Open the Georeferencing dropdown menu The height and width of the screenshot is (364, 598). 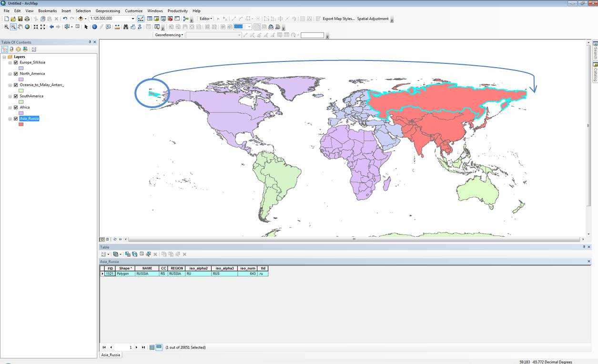[169, 35]
